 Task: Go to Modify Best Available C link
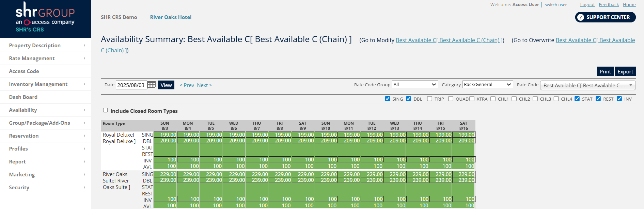[450, 40]
